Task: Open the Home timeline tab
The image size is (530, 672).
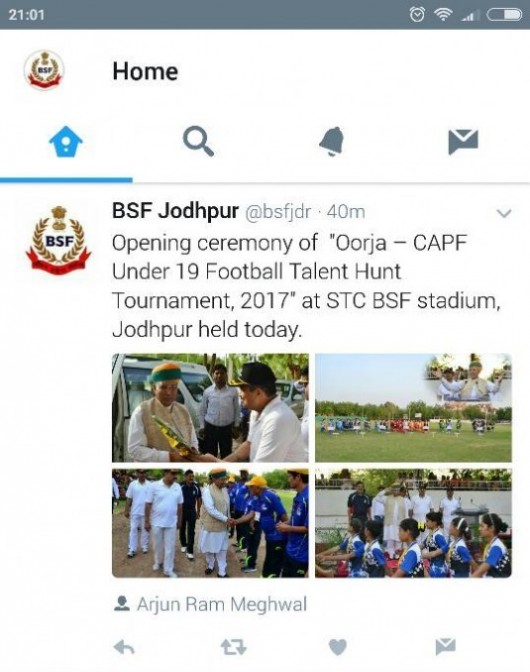Action: (x=66, y=141)
